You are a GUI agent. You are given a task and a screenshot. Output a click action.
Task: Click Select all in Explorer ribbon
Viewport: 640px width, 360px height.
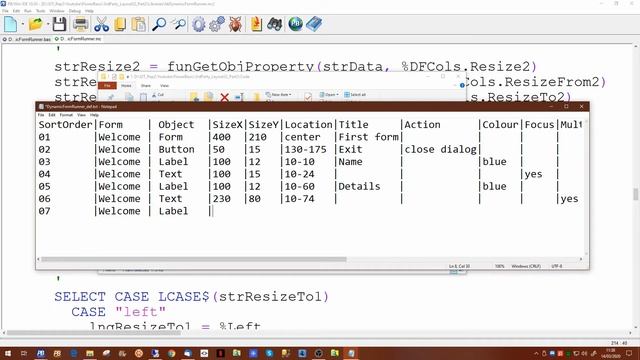click(355, 95)
